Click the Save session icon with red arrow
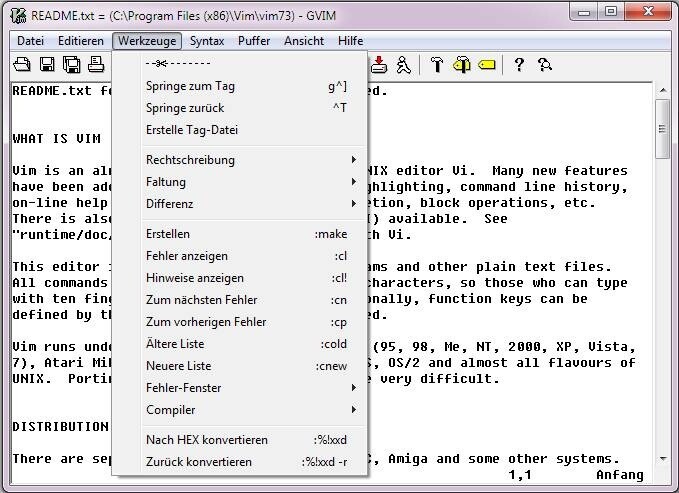Image resolution: width=679 pixels, height=493 pixels. pos(379,65)
